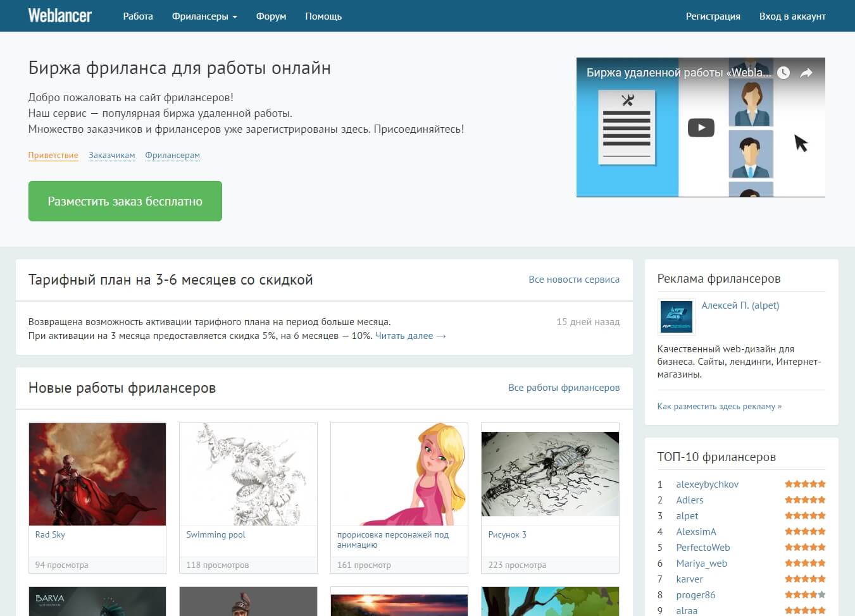This screenshot has width=855, height=616.
Task: Open alpet profile in TOP-10 list
Action: click(687, 516)
